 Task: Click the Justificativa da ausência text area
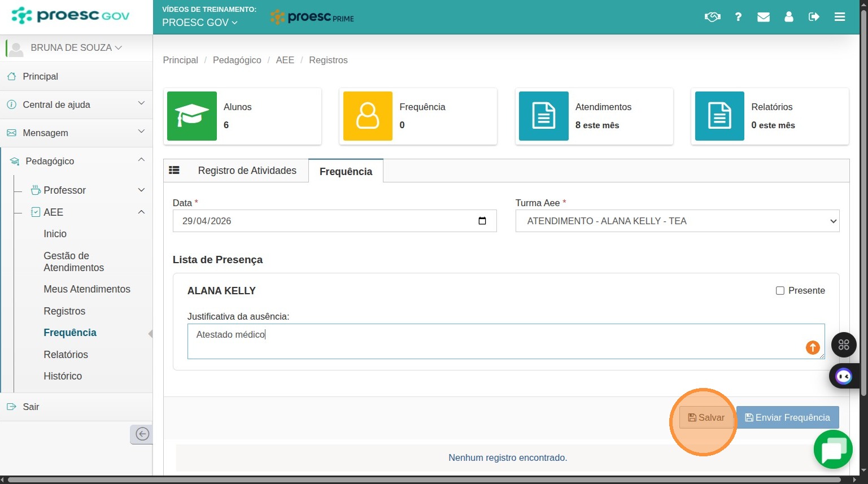[x=506, y=341]
